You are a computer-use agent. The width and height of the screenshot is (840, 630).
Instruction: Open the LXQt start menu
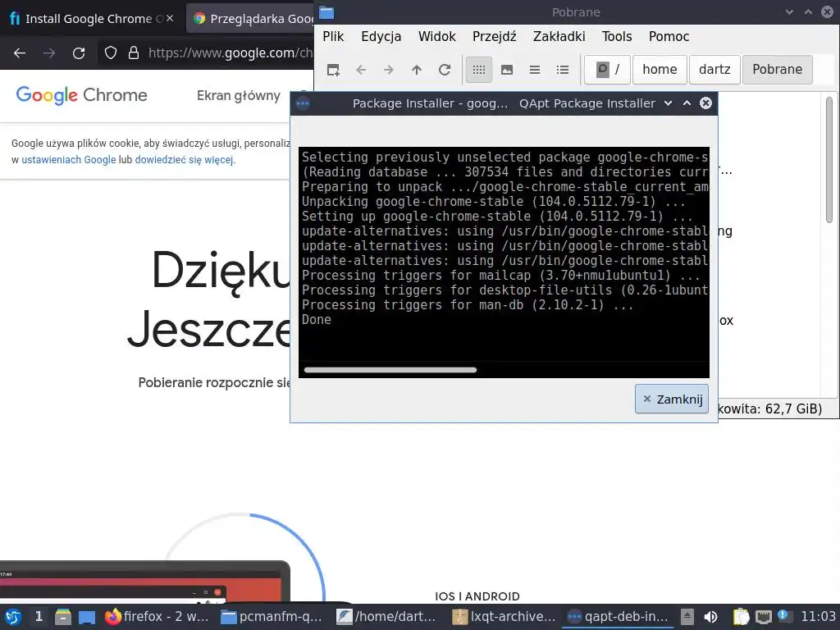point(13,617)
